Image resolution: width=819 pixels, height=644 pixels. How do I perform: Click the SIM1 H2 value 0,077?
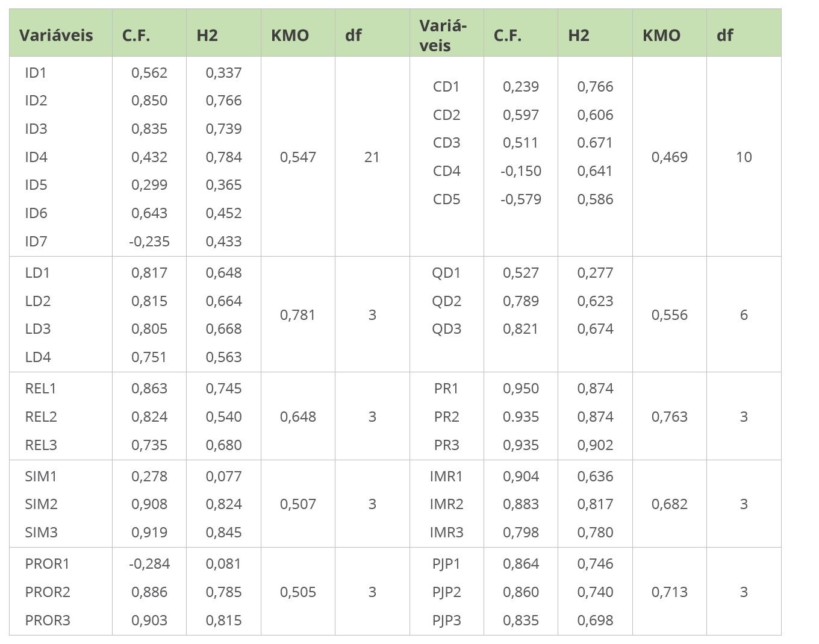223,477
